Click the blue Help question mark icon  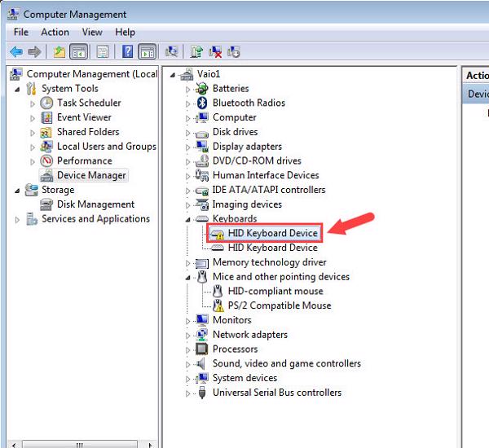[x=127, y=52]
